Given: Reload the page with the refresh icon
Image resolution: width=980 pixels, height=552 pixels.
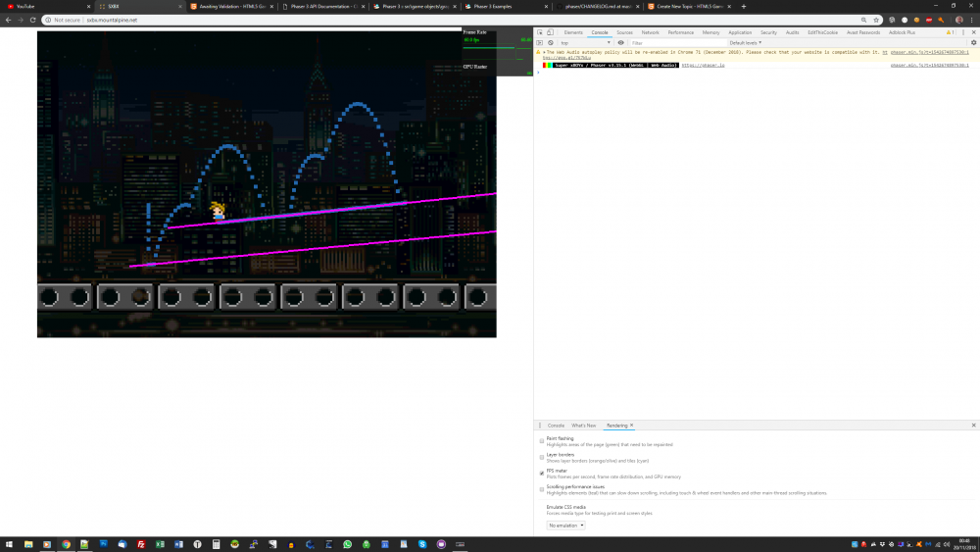Looking at the screenshot, I should point(33,20).
